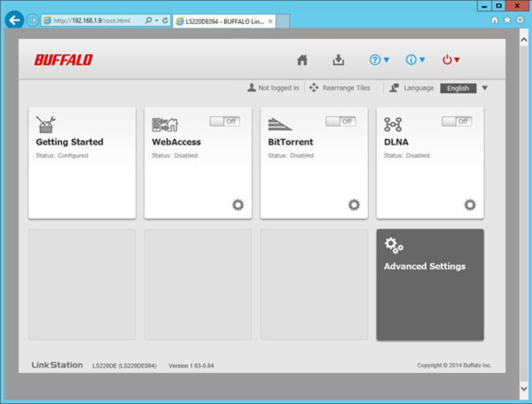Screen dimensions: 532x404
Task: Click the Not logged in user icon
Action: coord(251,88)
